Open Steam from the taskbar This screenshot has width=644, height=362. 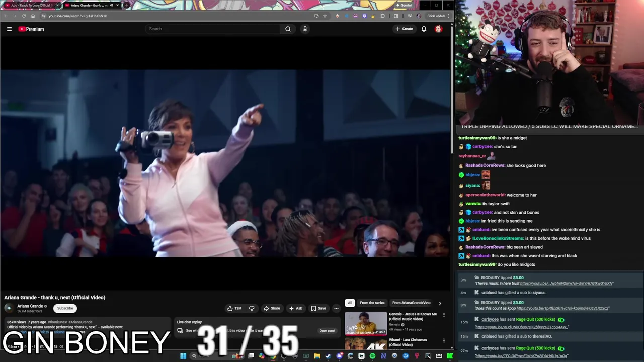(x=328, y=356)
